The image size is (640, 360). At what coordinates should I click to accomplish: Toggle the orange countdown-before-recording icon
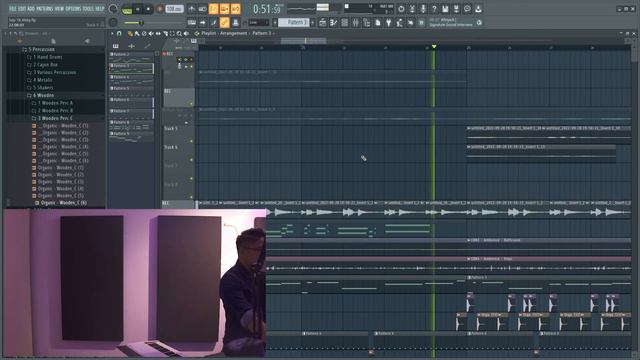(213, 9)
